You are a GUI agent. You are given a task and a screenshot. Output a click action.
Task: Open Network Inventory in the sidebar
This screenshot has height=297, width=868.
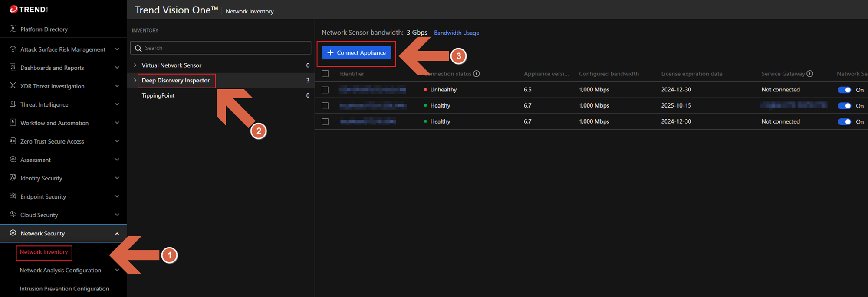44,252
